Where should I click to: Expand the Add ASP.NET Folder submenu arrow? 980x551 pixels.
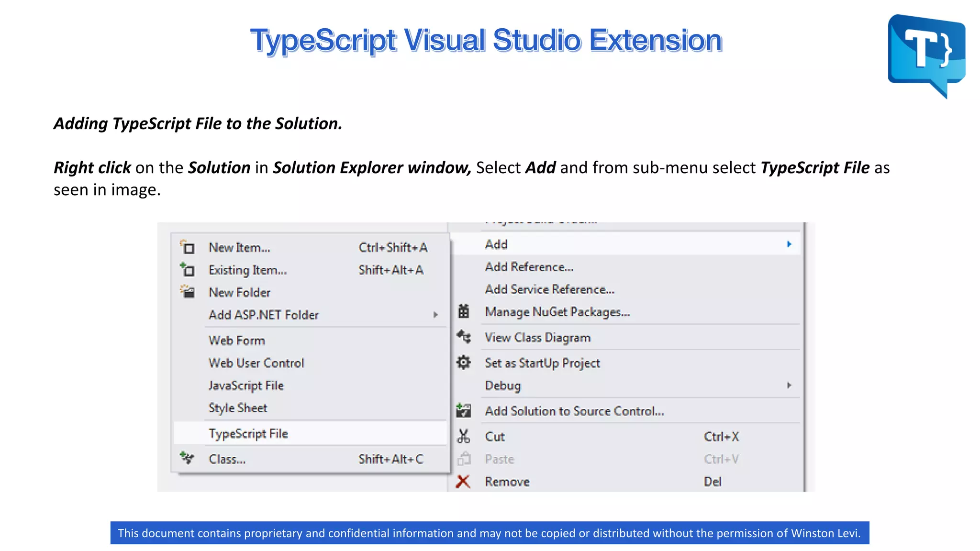point(435,315)
